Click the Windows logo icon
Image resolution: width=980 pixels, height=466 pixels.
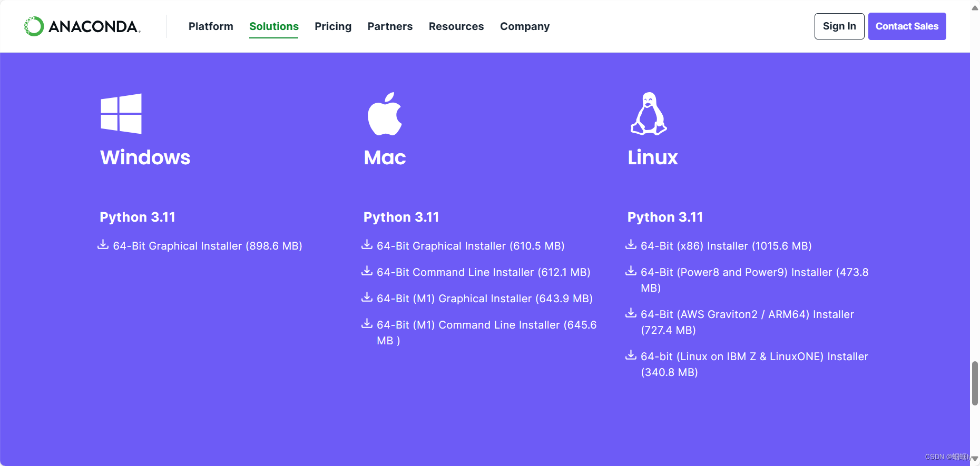click(121, 114)
